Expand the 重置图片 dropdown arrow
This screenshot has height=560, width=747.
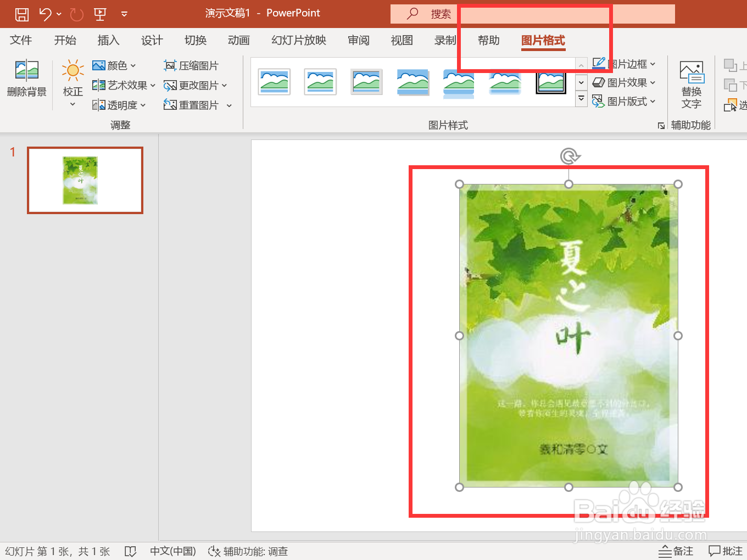point(229,105)
